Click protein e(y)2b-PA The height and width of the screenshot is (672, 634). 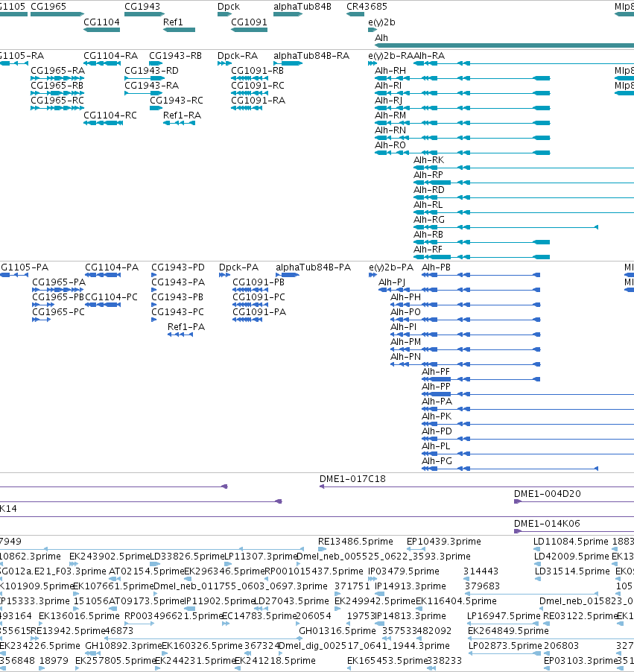(x=373, y=275)
